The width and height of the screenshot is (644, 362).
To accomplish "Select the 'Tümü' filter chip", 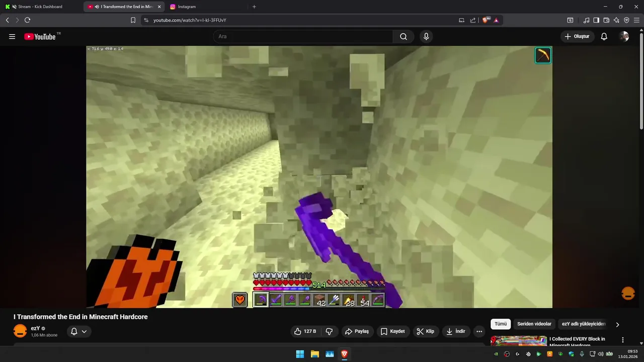I will (501, 324).
